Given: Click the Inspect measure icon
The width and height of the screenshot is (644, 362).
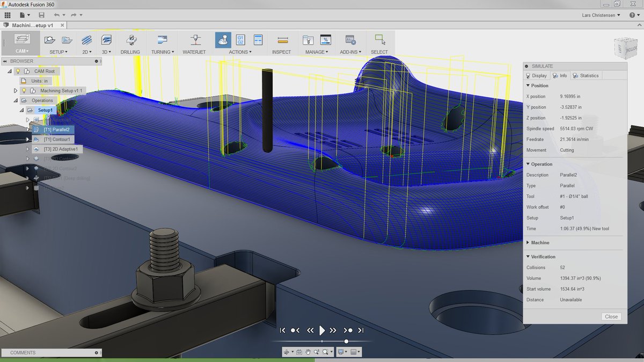Looking at the screenshot, I should [282, 40].
